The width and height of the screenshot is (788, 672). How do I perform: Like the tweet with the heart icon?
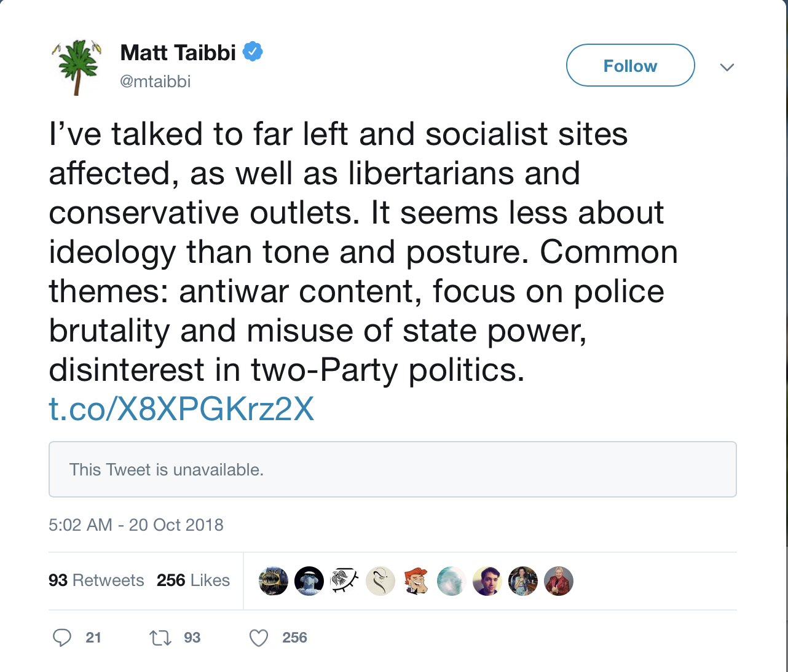(259, 638)
